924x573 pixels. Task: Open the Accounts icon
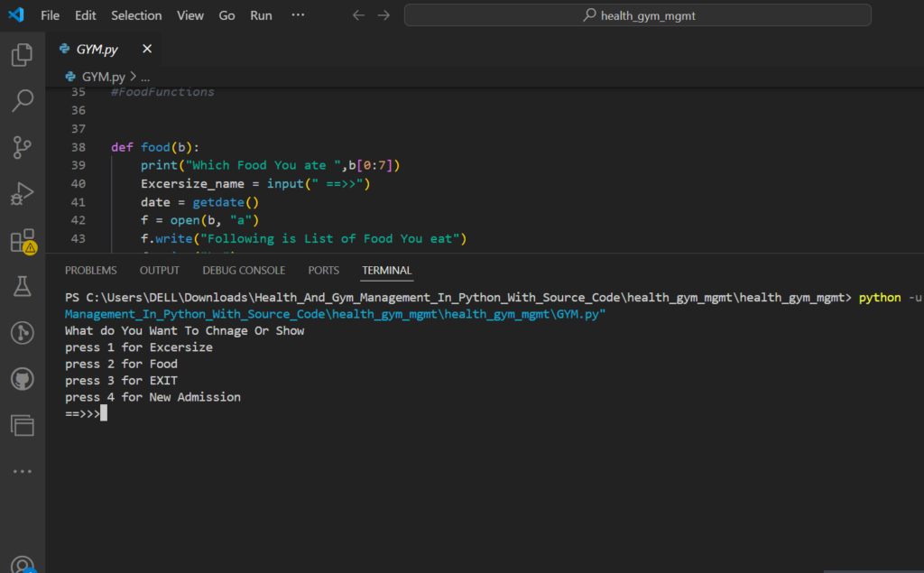click(23, 565)
